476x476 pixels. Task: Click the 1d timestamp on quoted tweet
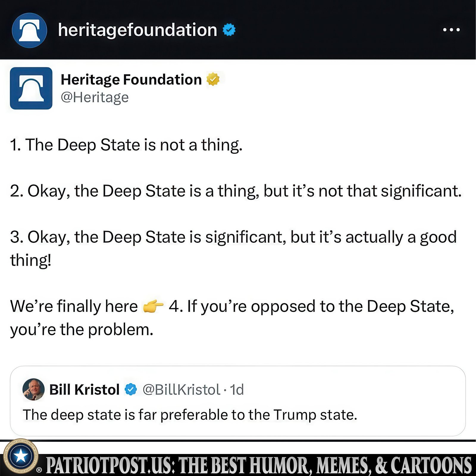point(237,390)
